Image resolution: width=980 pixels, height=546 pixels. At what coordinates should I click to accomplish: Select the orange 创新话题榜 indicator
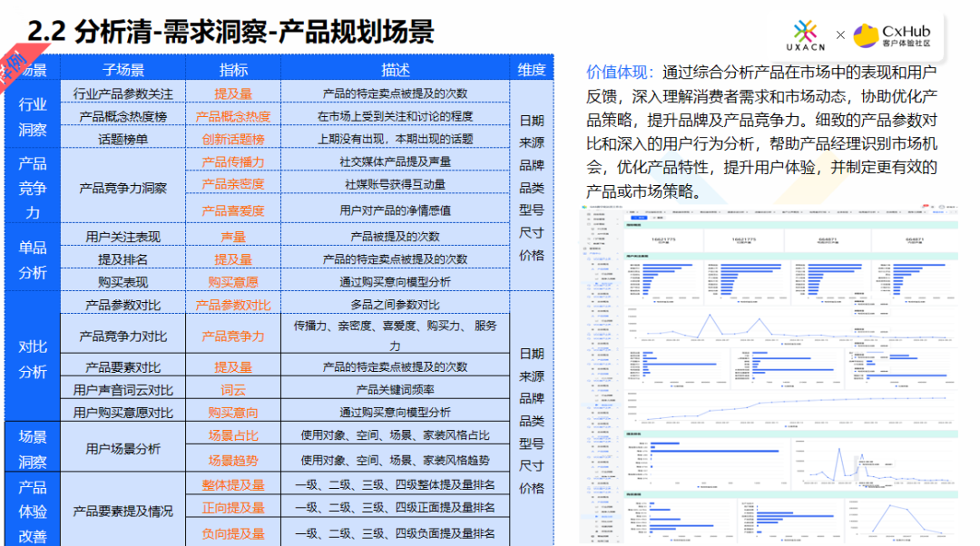[x=233, y=139]
